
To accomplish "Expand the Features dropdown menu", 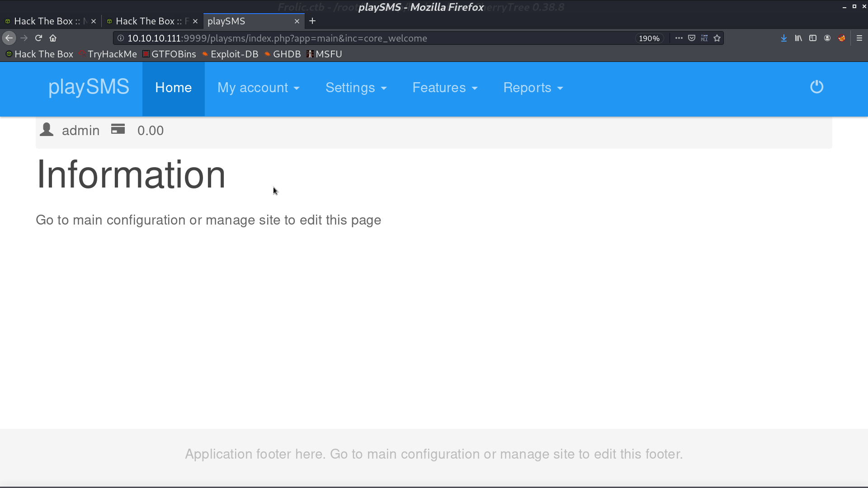I will coord(445,88).
